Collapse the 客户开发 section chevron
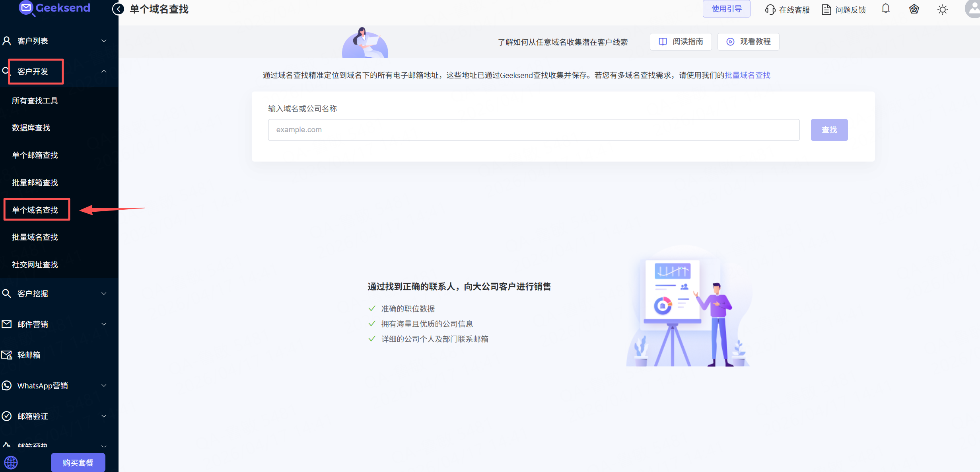Viewport: 980px width, 472px height. point(104,71)
